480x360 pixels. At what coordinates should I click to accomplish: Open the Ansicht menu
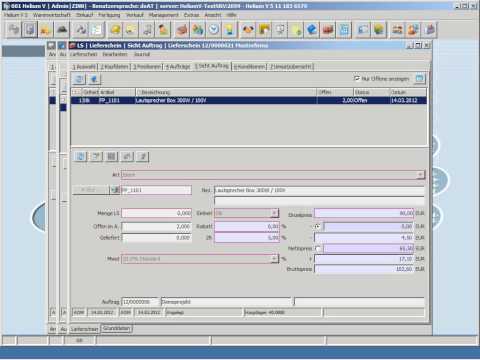point(213,15)
